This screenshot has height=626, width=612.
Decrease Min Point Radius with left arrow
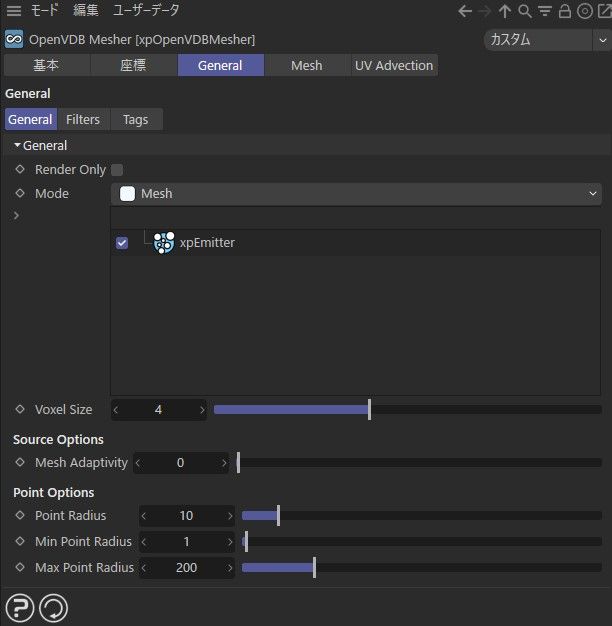144,542
